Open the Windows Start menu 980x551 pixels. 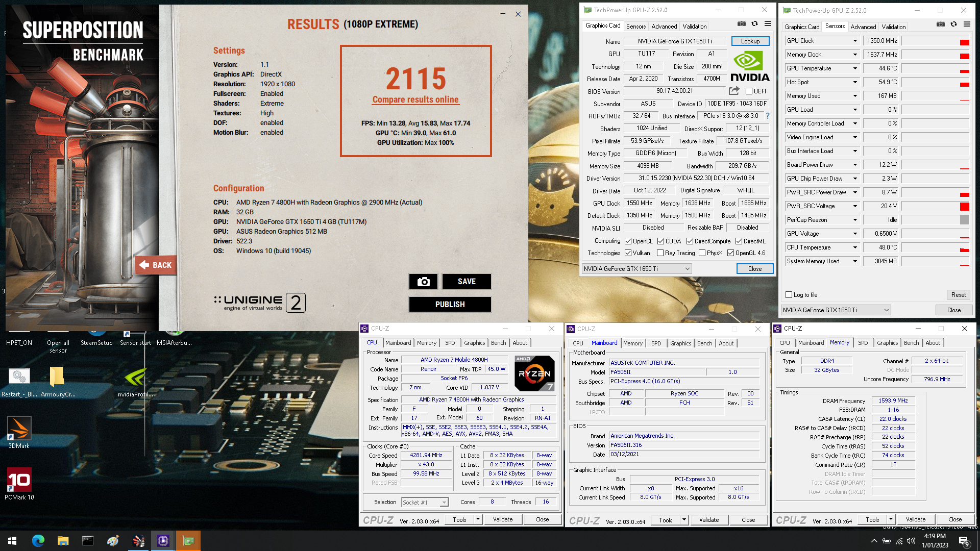point(12,541)
